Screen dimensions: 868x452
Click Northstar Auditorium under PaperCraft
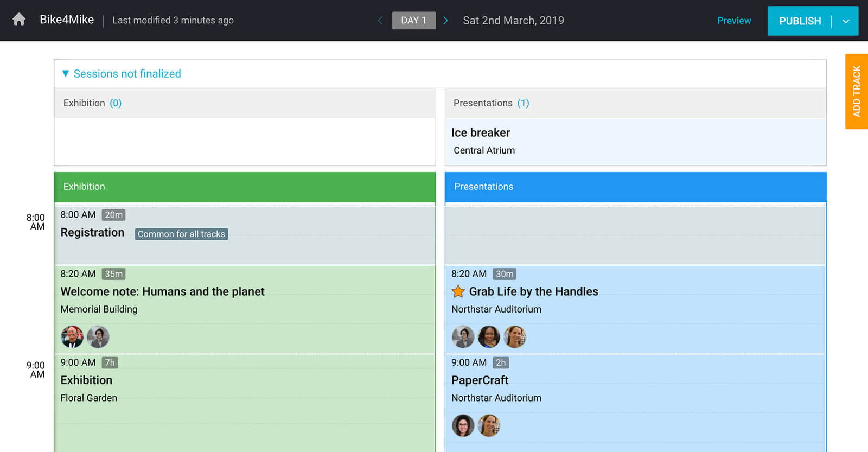pyautogui.click(x=496, y=398)
